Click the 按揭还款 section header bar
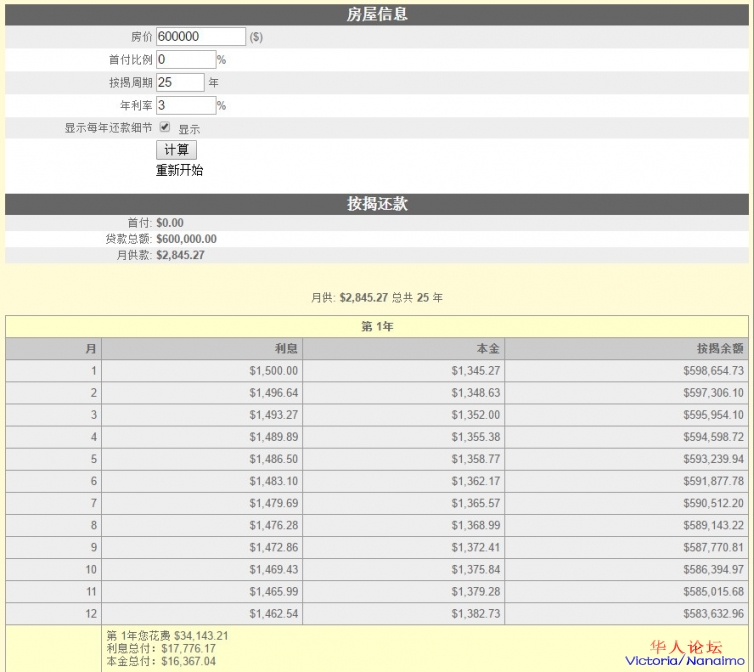The width and height of the screenshot is (754, 672). coord(377,204)
